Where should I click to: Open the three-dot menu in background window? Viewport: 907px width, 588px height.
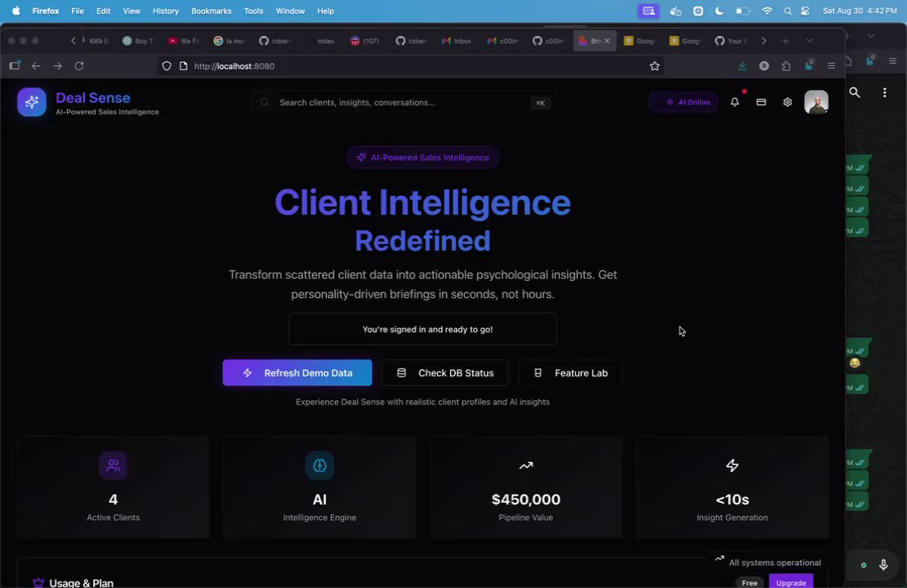click(884, 92)
